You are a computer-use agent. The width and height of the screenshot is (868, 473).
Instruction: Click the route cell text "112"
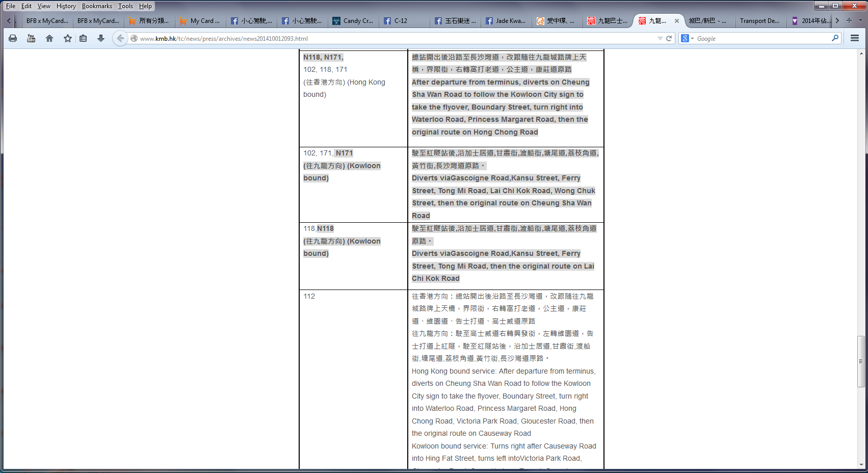[x=309, y=296]
